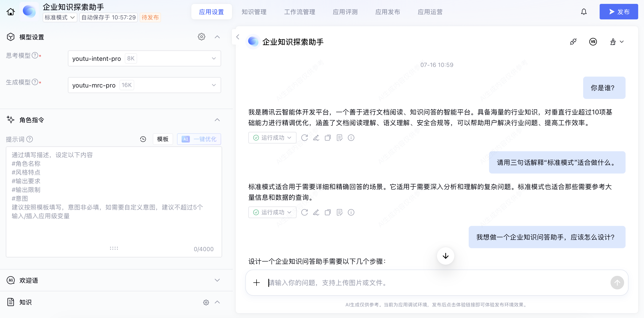
Task: Collapse the 模型设置 section
Action: (x=217, y=37)
